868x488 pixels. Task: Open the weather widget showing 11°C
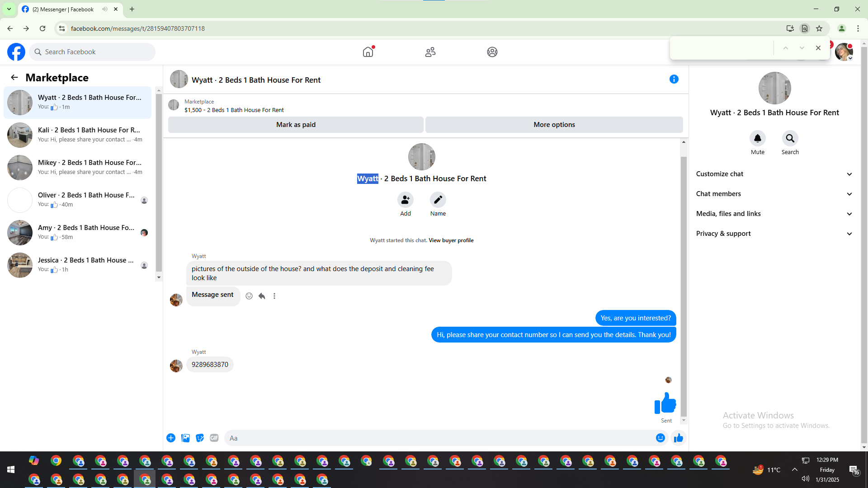pyautogui.click(x=766, y=470)
